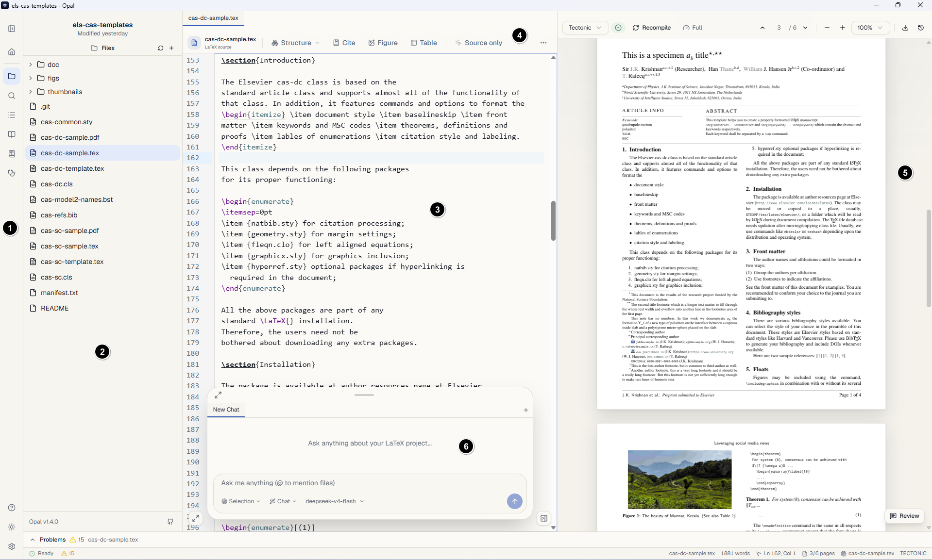Image resolution: width=932 pixels, height=560 pixels.
Task: Open cas-dc.cls file
Action: 102,184
